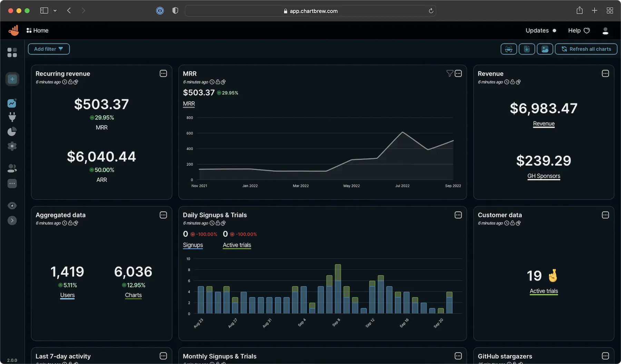This screenshot has width=621, height=364.
Task: Open team members icon in sidebar
Action: pos(12,168)
